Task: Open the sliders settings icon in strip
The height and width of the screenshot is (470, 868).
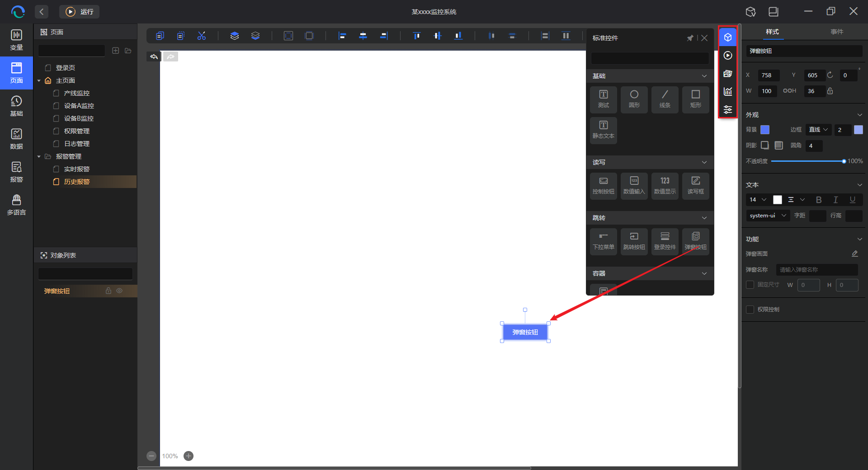Action: coord(728,109)
